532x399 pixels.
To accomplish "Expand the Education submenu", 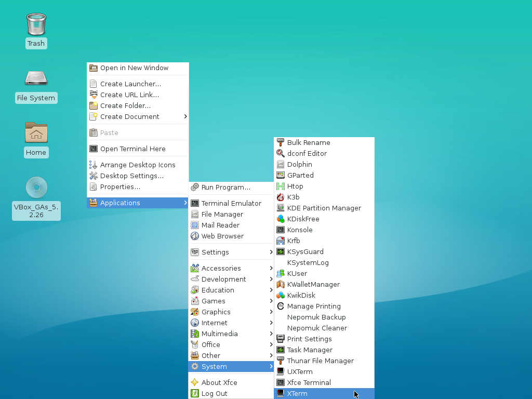I will (x=231, y=290).
